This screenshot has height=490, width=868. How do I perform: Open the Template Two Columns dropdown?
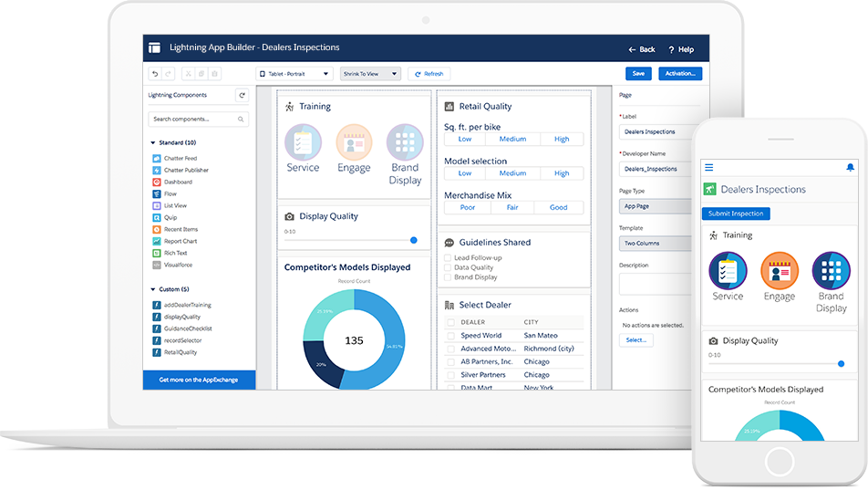(x=655, y=244)
